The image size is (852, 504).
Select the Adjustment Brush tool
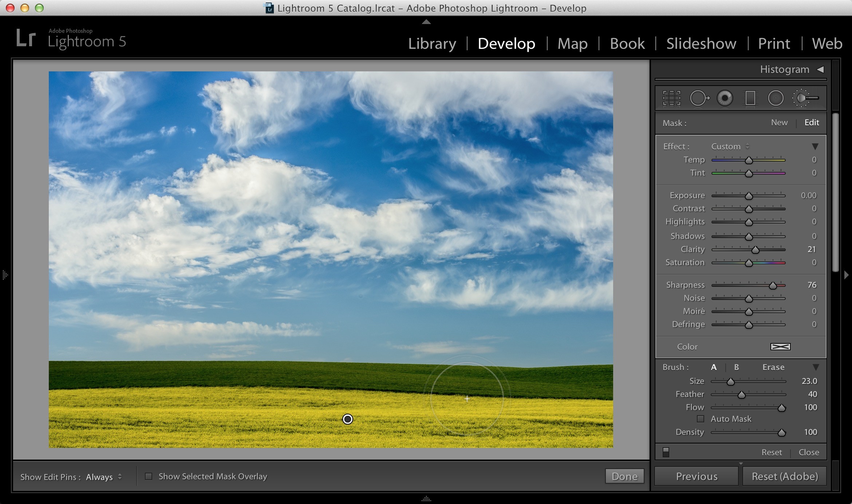[x=805, y=98]
